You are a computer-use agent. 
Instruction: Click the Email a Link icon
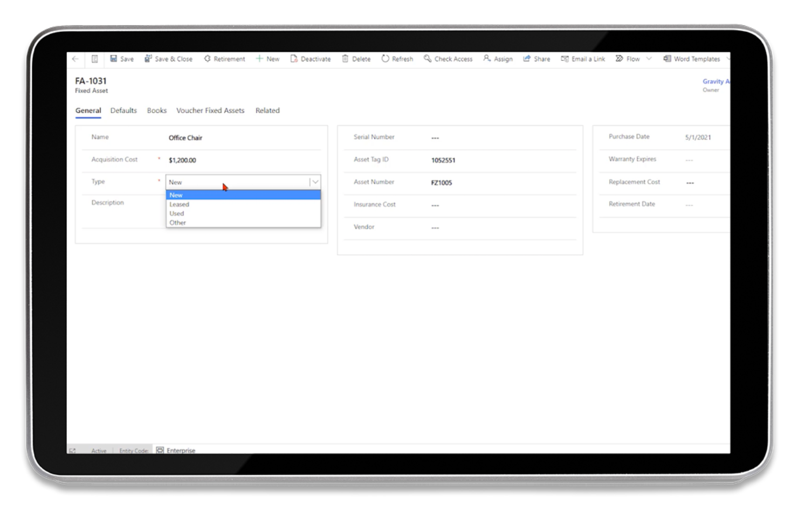pos(565,59)
